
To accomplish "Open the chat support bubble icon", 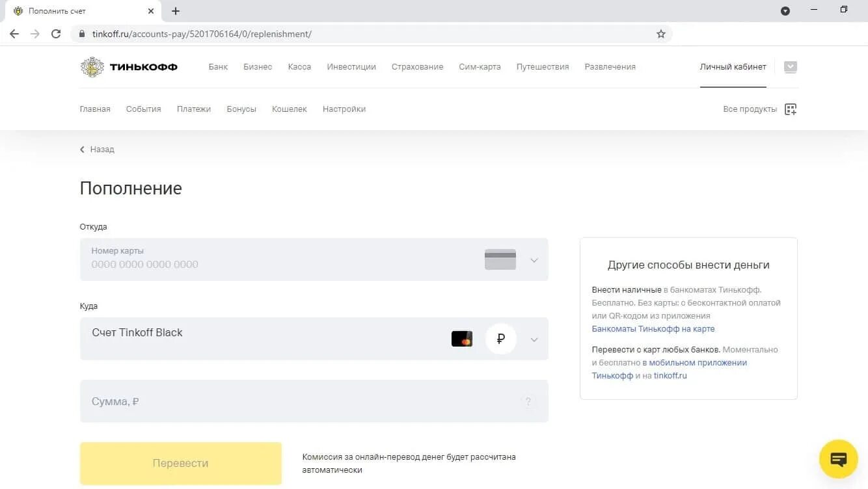I will pyautogui.click(x=839, y=460).
